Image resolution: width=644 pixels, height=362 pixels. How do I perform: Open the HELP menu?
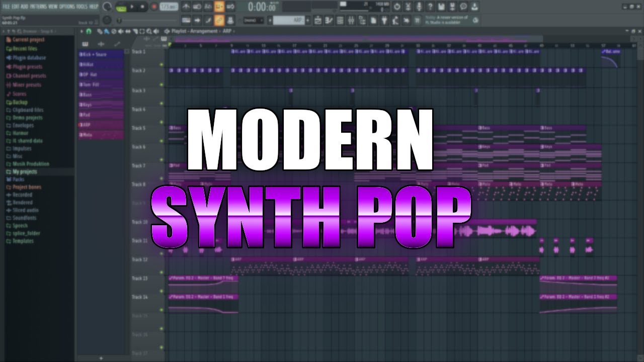[x=94, y=7]
